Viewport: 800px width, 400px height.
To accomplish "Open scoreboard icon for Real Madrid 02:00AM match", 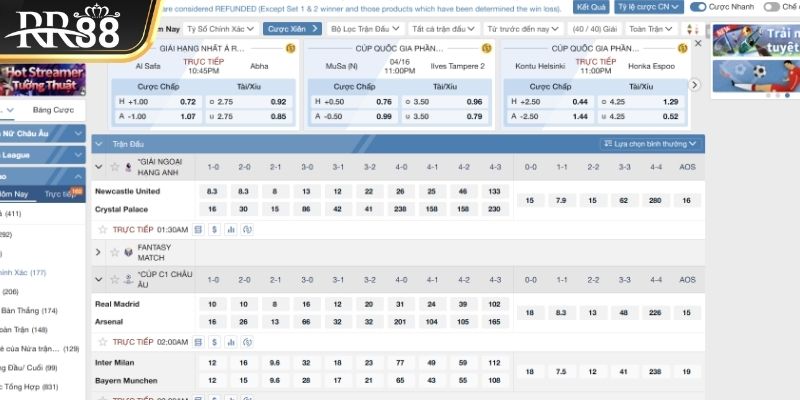I will (x=198, y=342).
